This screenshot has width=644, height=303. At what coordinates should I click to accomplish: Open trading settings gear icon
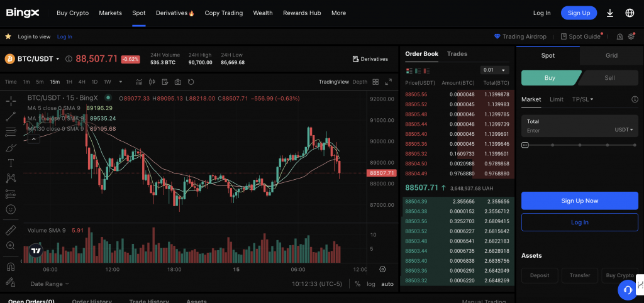coord(631,36)
